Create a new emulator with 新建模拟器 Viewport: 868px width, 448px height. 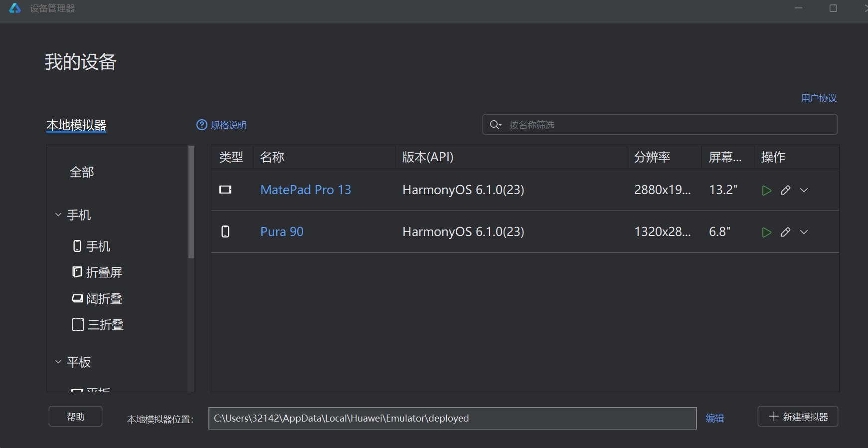pyautogui.click(x=798, y=417)
